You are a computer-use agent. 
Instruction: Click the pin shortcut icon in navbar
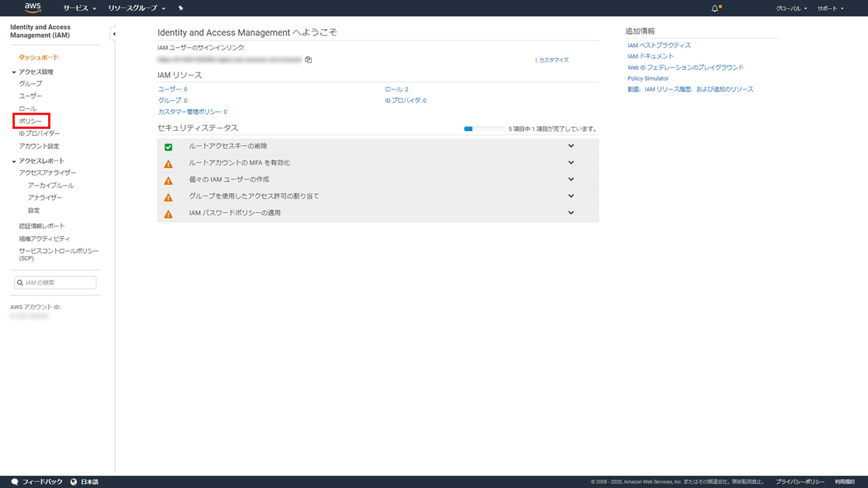pyautogui.click(x=180, y=8)
